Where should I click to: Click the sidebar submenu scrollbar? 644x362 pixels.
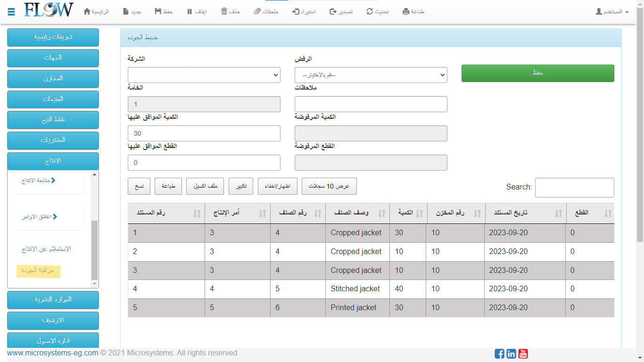pyautogui.click(x=94, y=250)
